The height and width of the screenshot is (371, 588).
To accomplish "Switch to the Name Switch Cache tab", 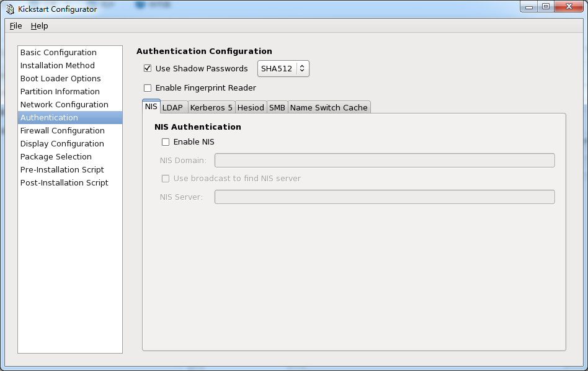I will pos(329,108).
